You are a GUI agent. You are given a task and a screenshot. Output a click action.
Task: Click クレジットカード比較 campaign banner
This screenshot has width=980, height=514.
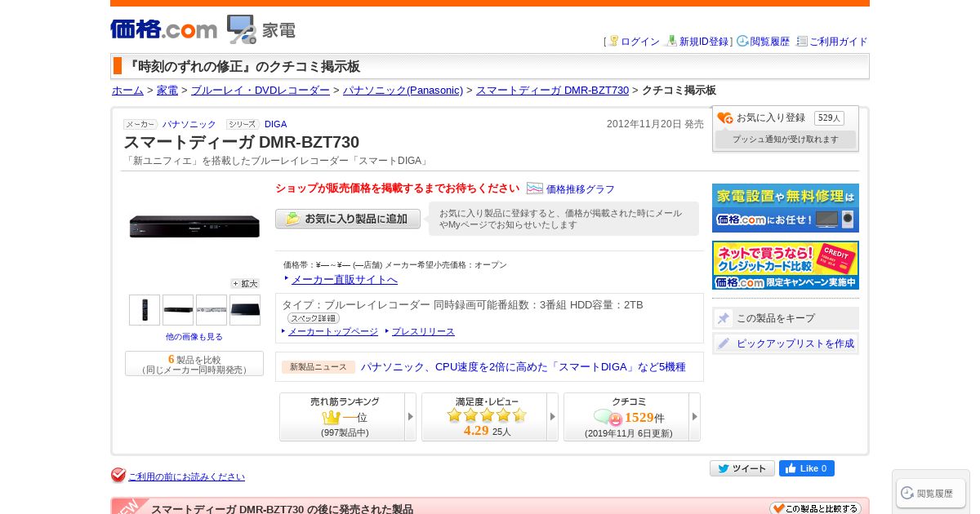(x=786, y=265)
